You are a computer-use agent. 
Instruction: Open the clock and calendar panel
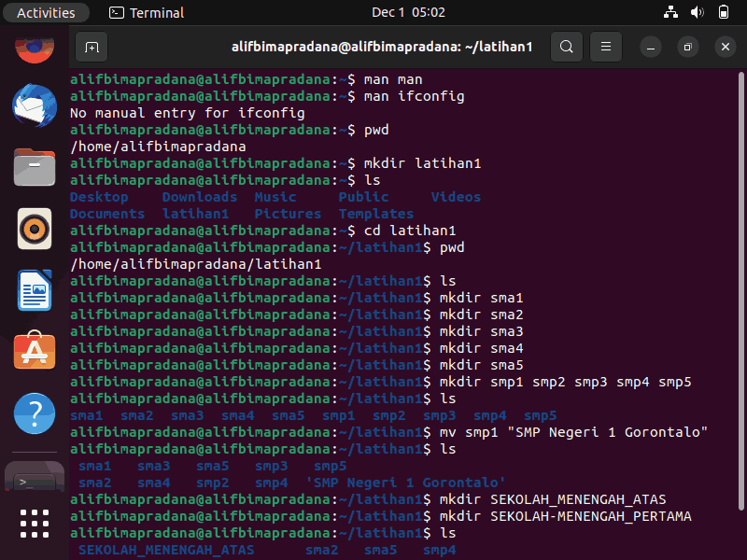pyautogui.click(x=408, y=12)
